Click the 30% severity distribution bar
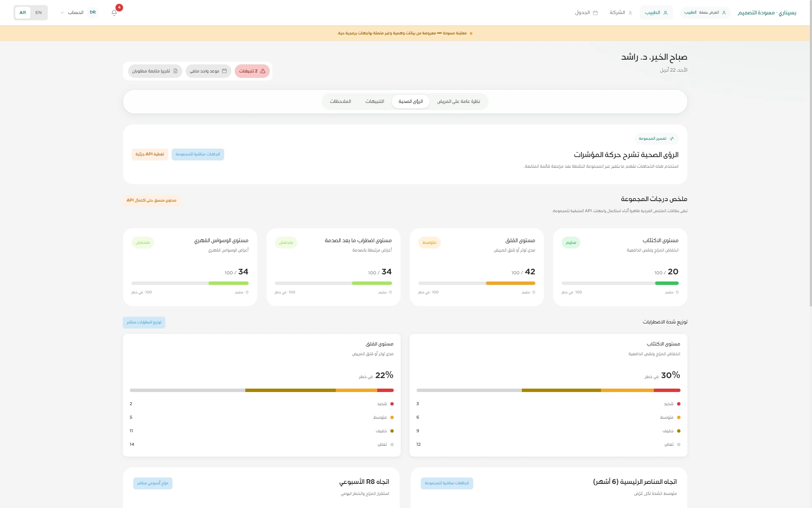Image resolution: width=812 pixels, height=508 pixels. (549, 390)
